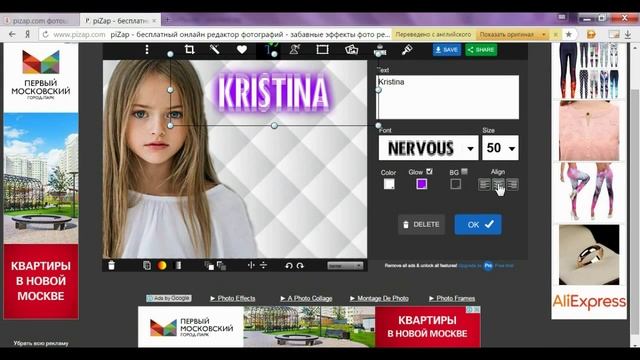Pick the white text Color swatch
640x360 pixels.
pos(389,184)
